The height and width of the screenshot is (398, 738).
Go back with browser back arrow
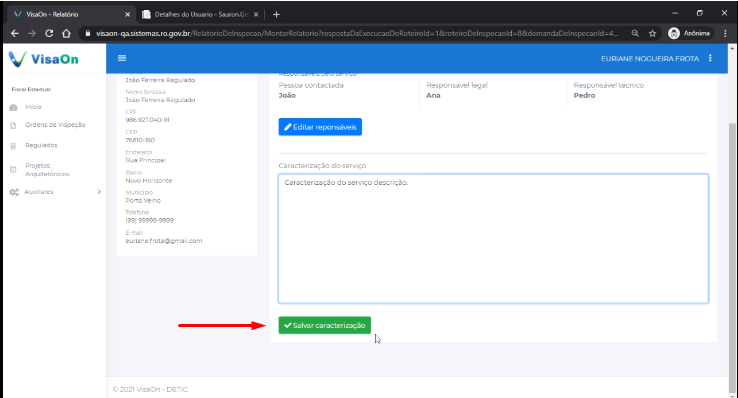(x=15, y=33)
